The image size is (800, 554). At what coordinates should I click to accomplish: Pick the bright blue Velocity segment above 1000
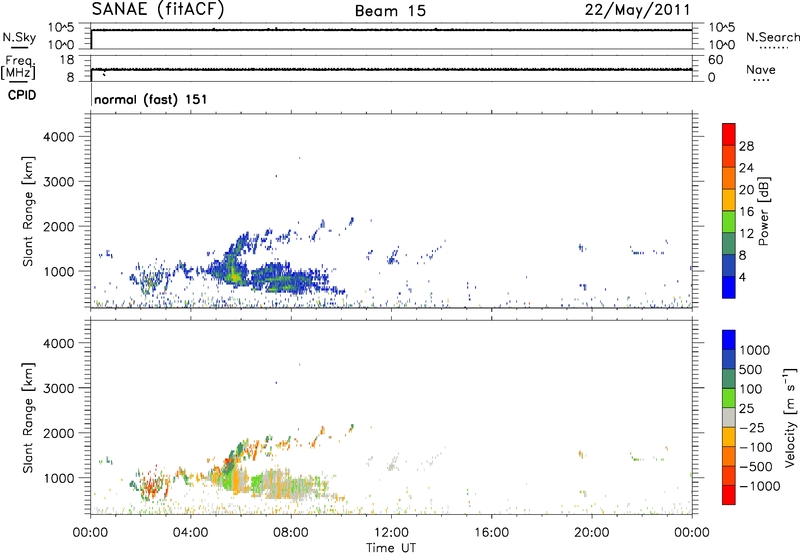(729, 340)
